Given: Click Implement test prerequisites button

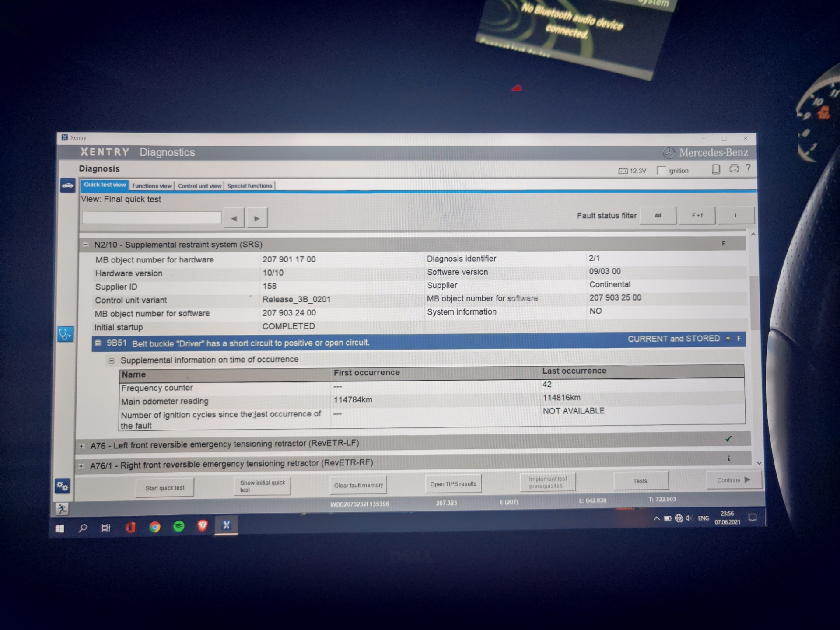Looking at the screenshot, I should click(547, 482).
